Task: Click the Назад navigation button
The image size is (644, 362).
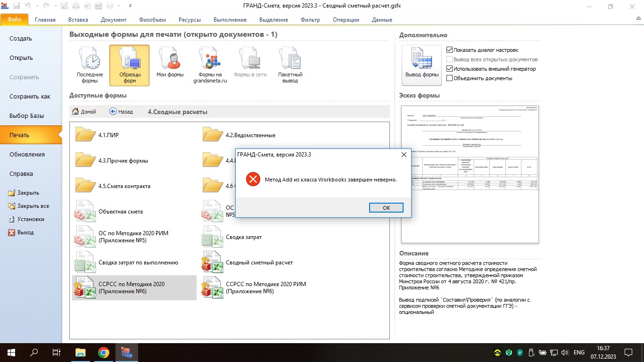Action: pos(121,112)
